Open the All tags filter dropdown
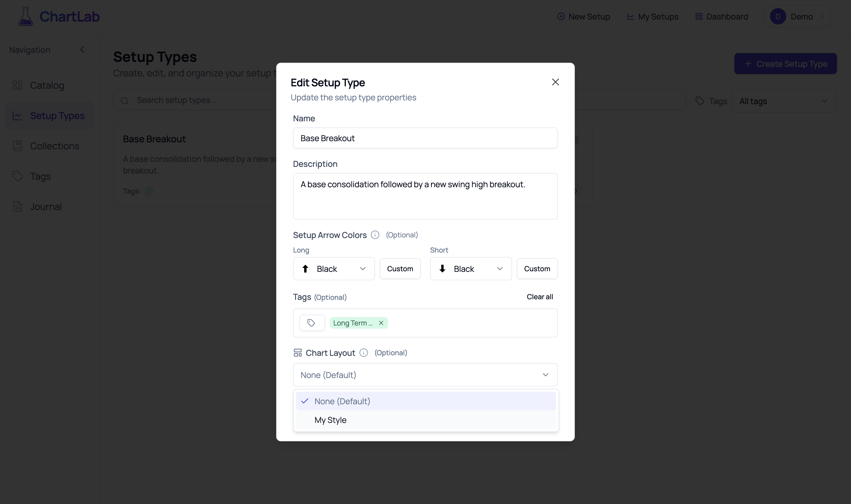Screen dimensions: 851x504 pos(784,101)
